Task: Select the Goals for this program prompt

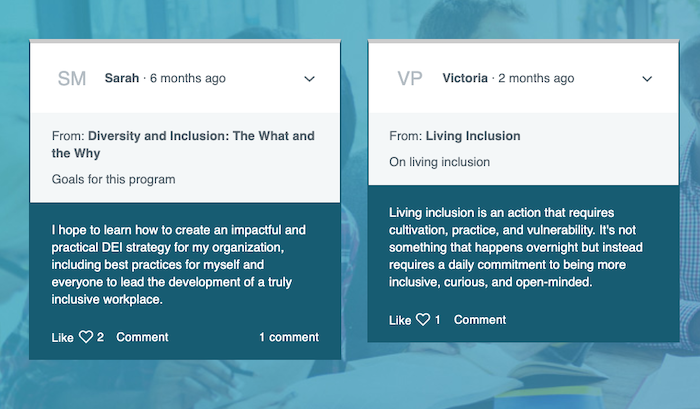Action: point(113,179)
